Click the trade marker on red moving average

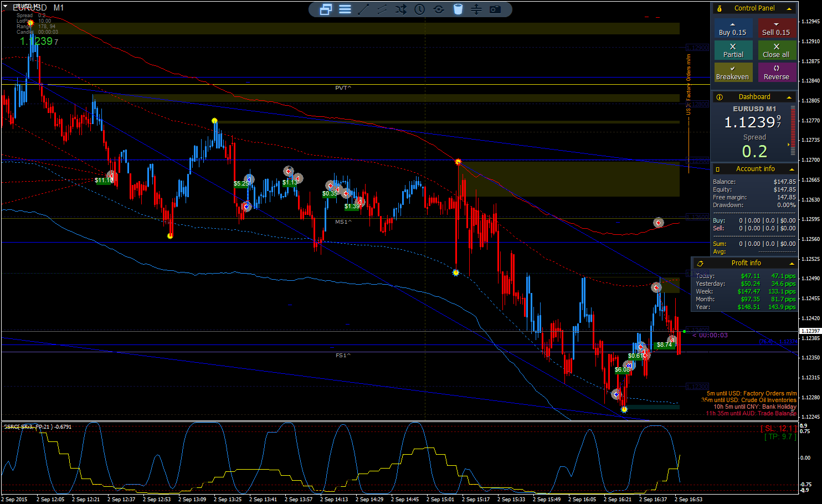tap(658, 223)
